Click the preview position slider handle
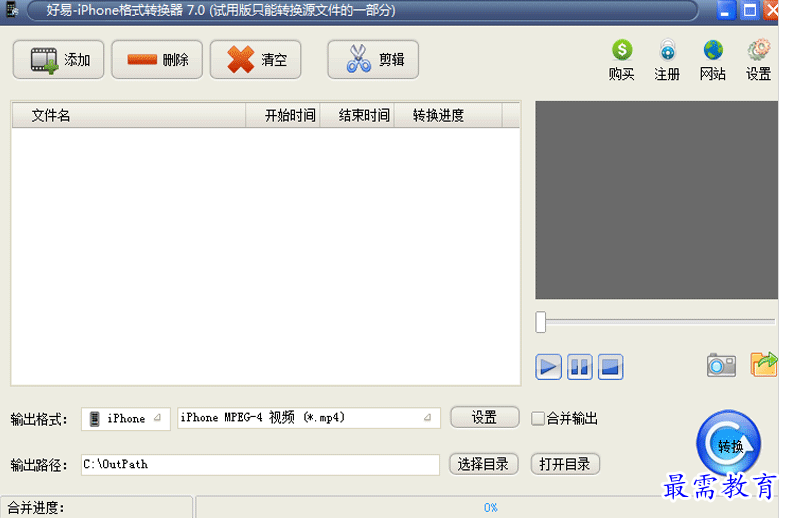Screen dimensions: 785x518 pyautogui.click(x=541, y=322)
